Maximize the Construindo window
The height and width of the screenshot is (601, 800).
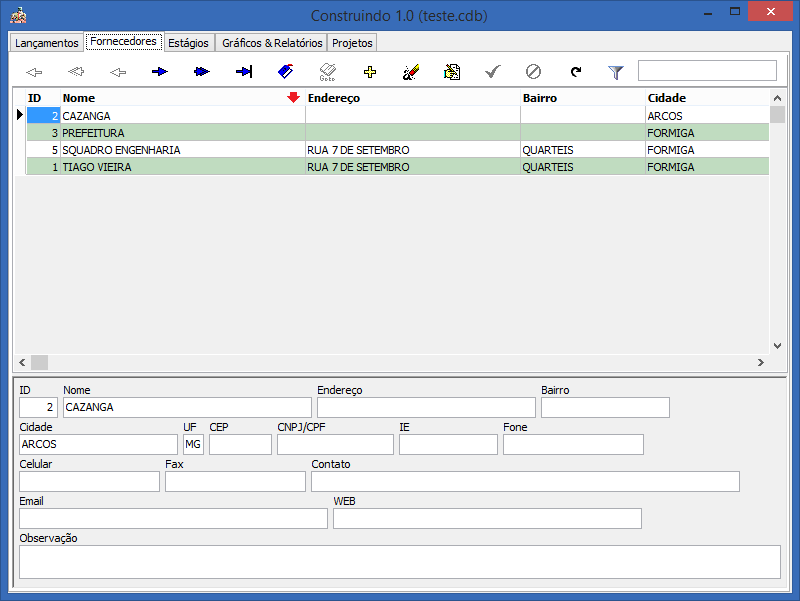point(735,11)
